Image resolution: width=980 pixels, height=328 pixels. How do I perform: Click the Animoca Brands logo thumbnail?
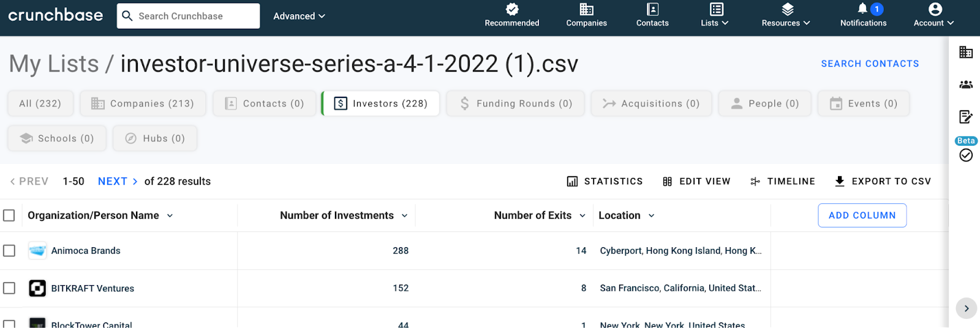point(37,250)
